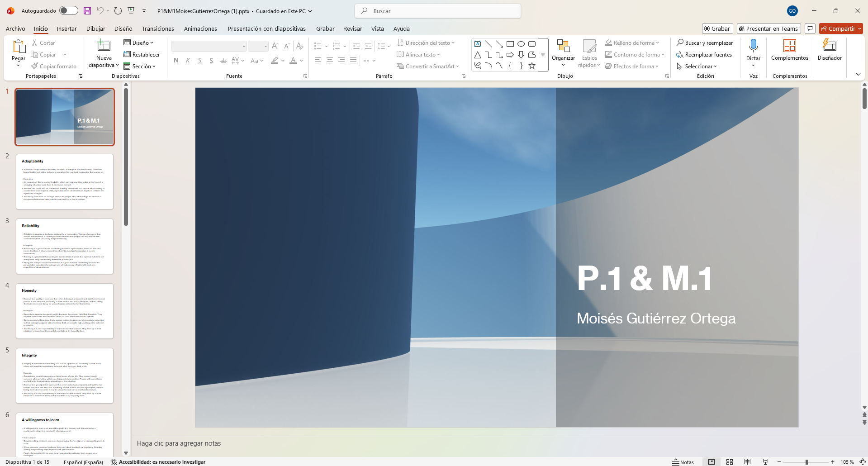Apply underline formatting (S)
The width and height of the screenshot is (868, 466).
199,61
